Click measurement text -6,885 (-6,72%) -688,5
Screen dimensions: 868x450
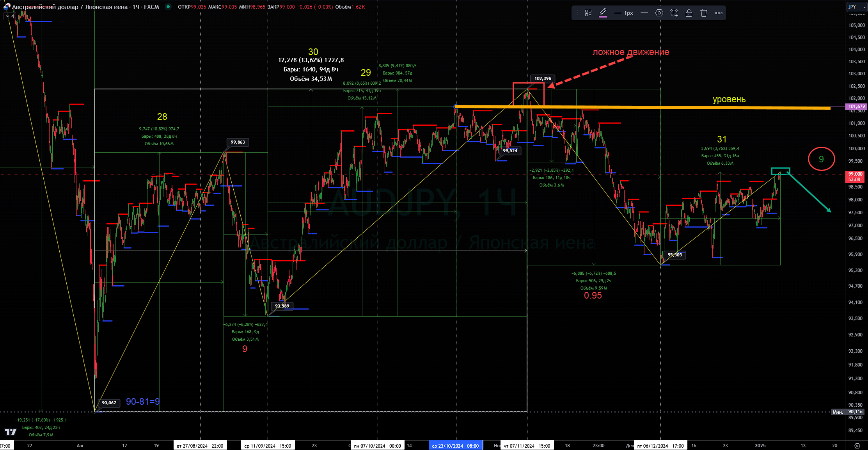(594, 273)
